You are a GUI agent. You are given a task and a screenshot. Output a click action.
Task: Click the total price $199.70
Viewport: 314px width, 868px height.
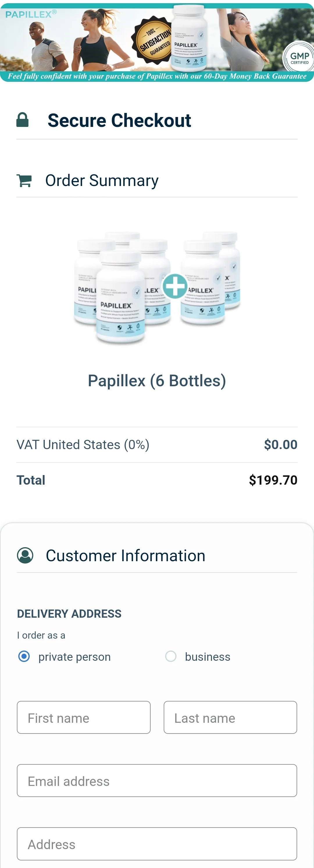click(273, 480)
